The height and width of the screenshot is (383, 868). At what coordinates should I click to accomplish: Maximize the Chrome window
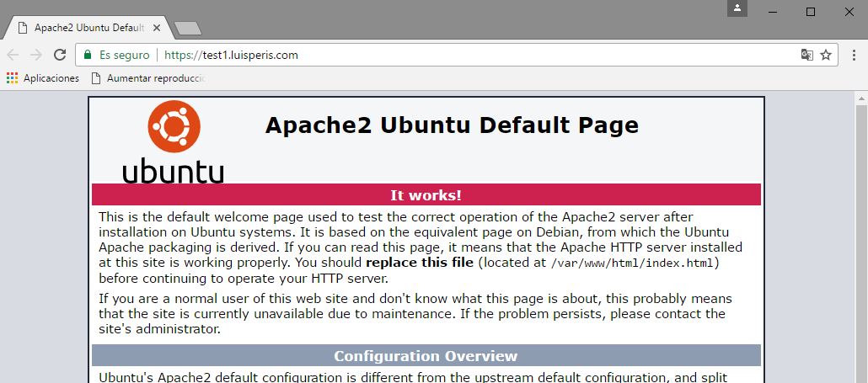811,12
